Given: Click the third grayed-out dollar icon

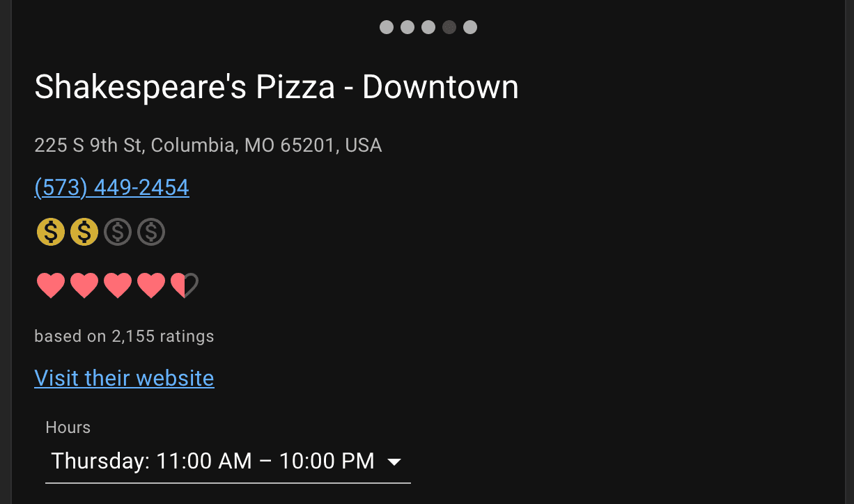Looking at the screenshot, I should 118,232.
